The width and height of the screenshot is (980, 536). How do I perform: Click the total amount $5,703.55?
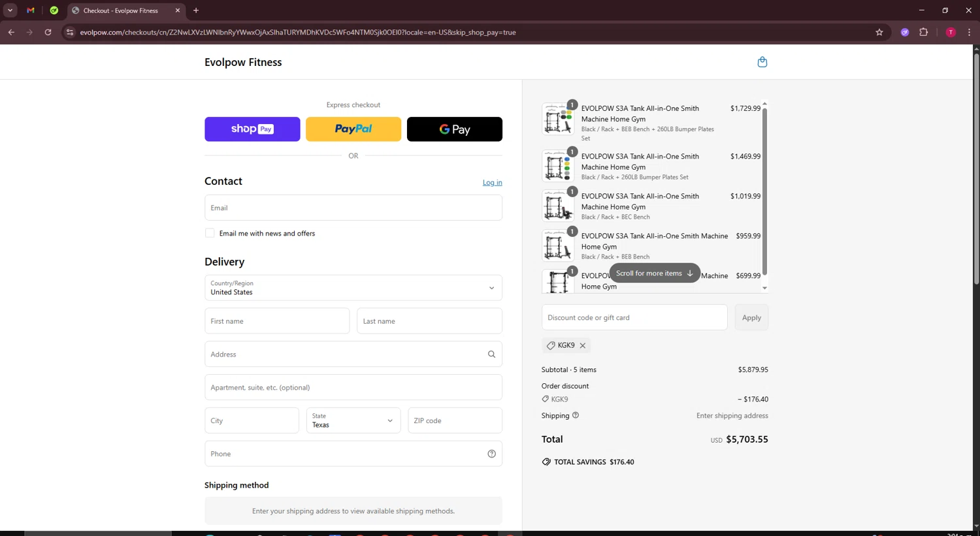pyautogui.click(x=747, y=439)
